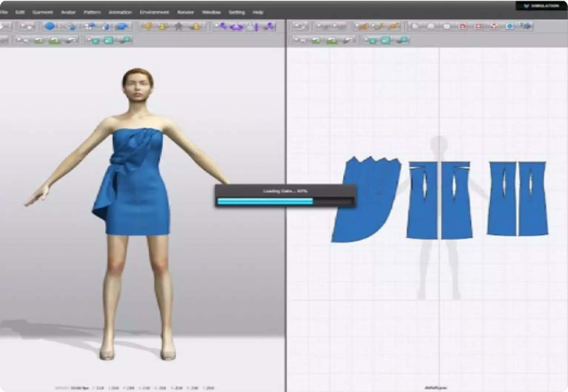
Task: Click the middle teal square icon in 2D second row
Action: pyautogui.click(x=386, y=40)
